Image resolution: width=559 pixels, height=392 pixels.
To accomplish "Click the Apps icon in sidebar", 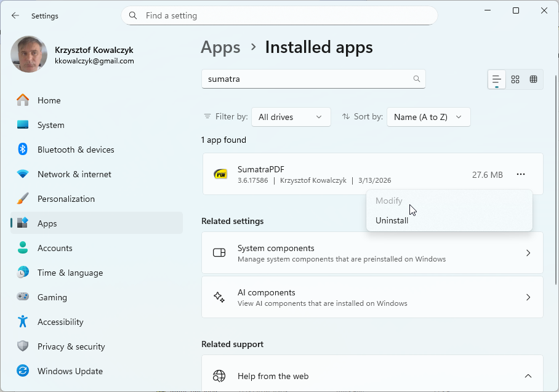I will (23, 223).
